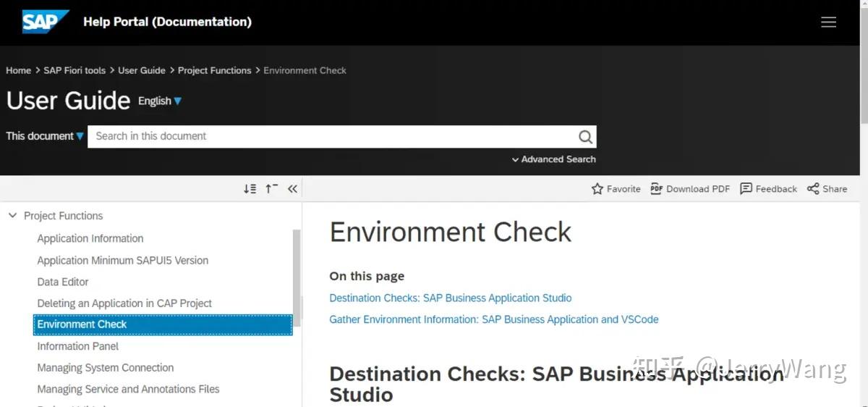Screen dimensions: 868x407
Task: Open the Feedback option
Action: click(x=768, y=189)
